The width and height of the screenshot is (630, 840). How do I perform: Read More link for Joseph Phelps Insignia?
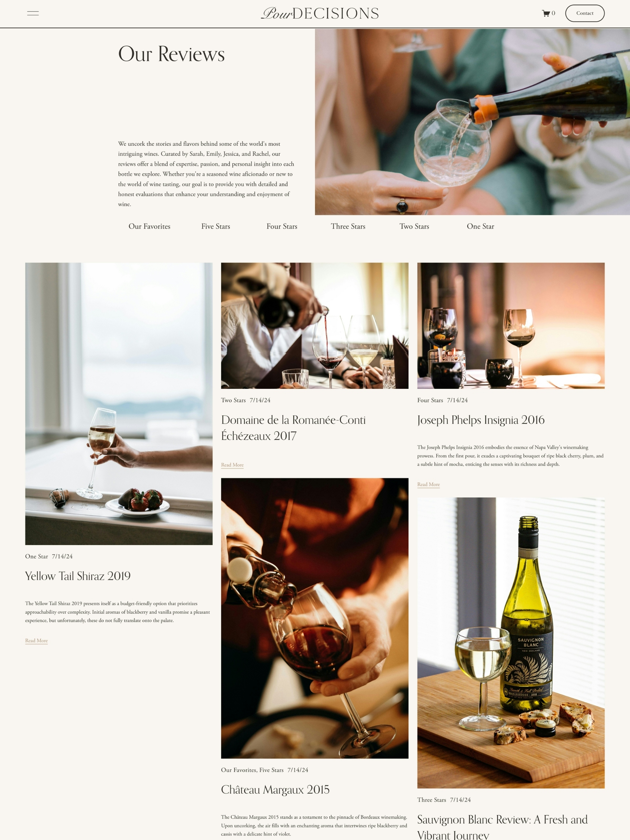pos(428,484)
